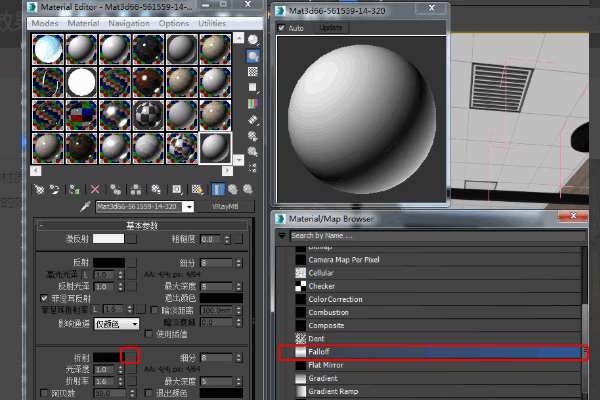This screenshot has height=400, width=600.
Task: Toggle the Auto checkbox in preview window
Action: [281, 28]
